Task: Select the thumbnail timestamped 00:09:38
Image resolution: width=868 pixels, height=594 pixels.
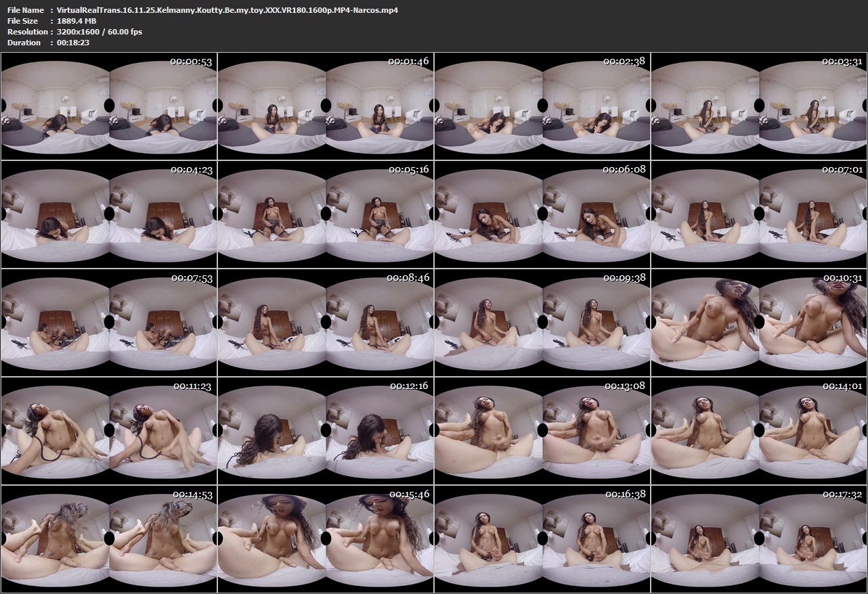Action: tap(542, 322)
